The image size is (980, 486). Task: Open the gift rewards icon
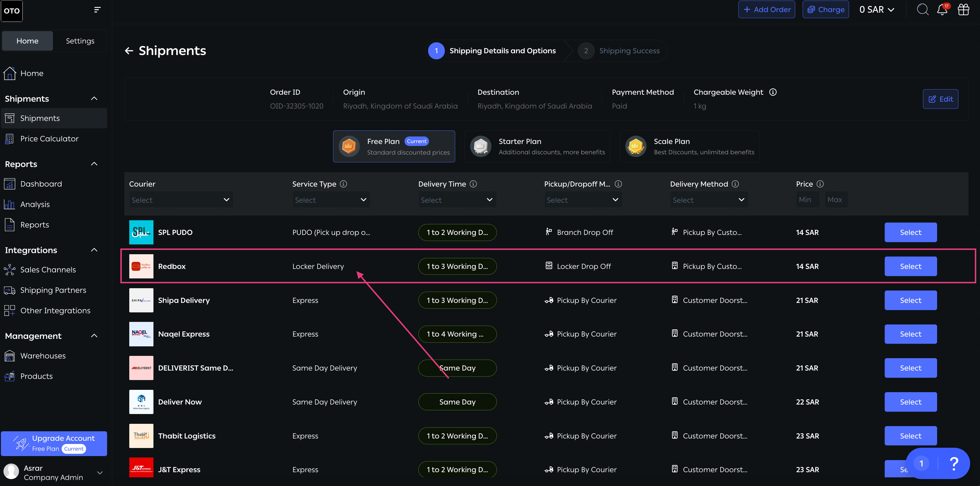tap(963, 10)
